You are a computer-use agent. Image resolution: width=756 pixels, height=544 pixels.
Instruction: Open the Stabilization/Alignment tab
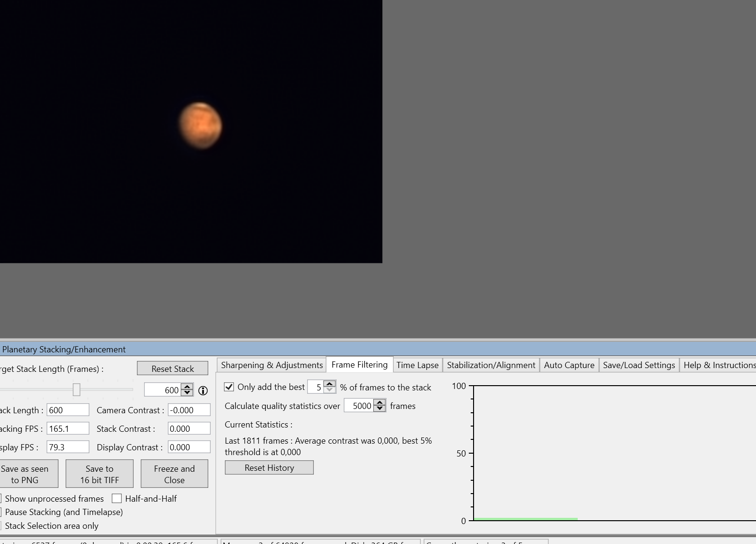pos(491,365)
